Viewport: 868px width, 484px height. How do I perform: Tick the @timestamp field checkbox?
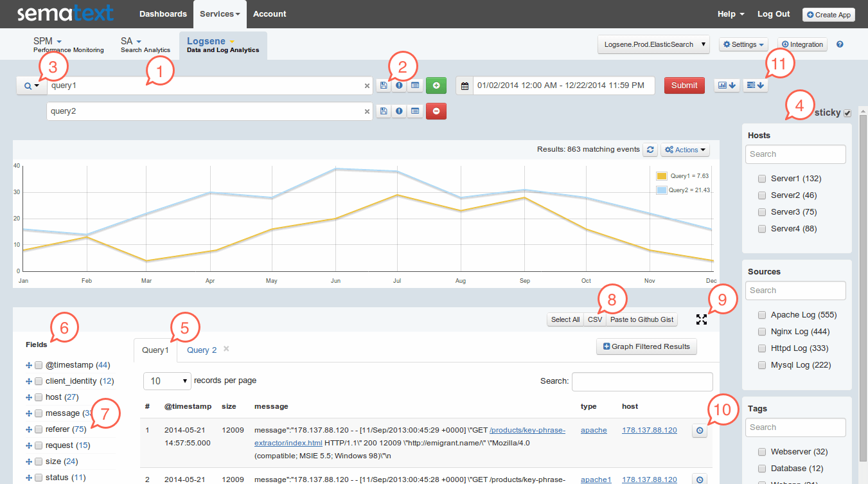coord(39,365)
